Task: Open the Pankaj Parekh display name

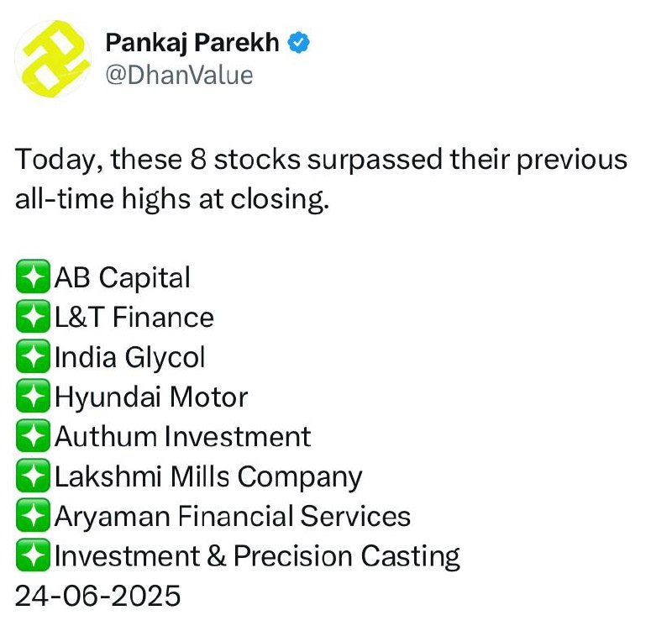Action: pyautogui.click(x=192, y=43)
